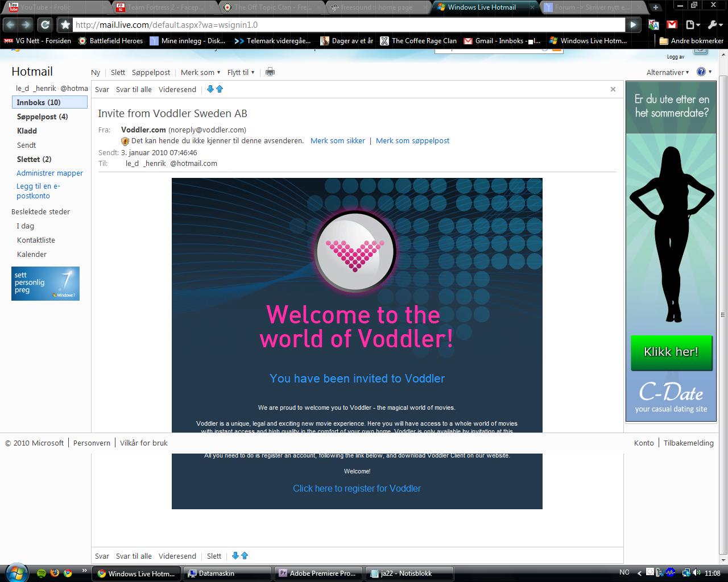Show hidden system tray icons arrow
This screenshot has height=582, width=728.
coord(640,573)
